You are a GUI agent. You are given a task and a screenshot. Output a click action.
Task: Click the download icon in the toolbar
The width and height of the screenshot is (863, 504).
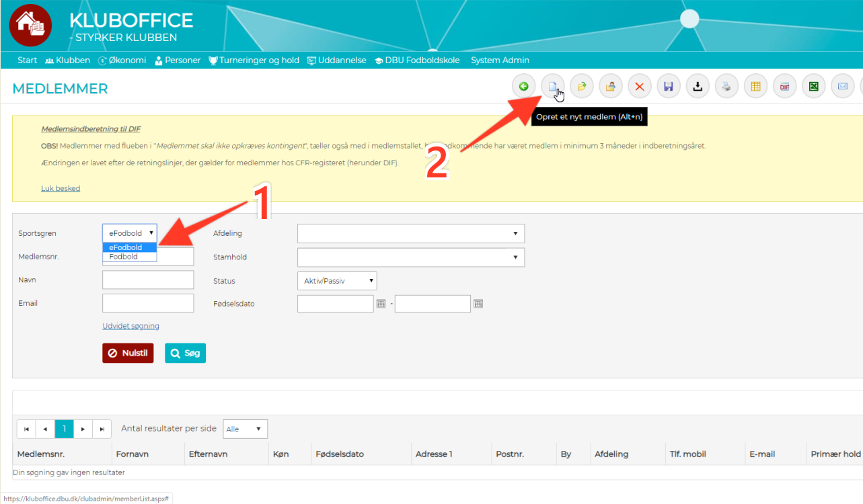point(698,87)
